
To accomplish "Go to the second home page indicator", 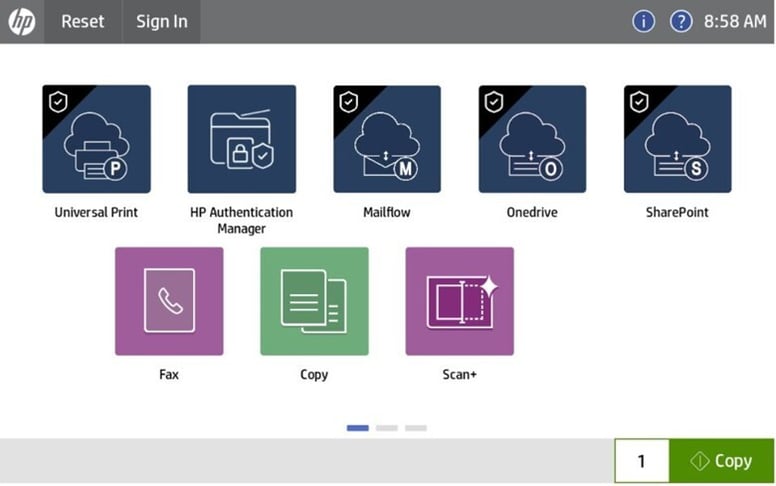I will [387, 428].
